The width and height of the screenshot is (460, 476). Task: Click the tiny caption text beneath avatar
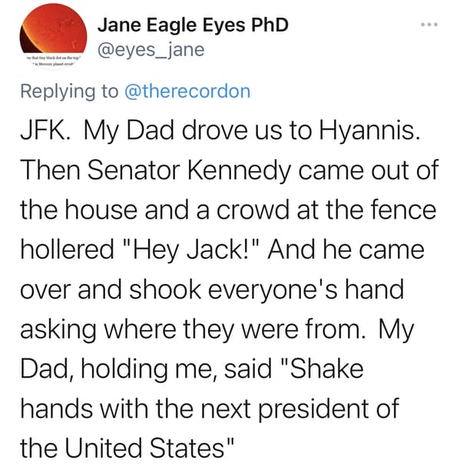[x=54, y=61]
